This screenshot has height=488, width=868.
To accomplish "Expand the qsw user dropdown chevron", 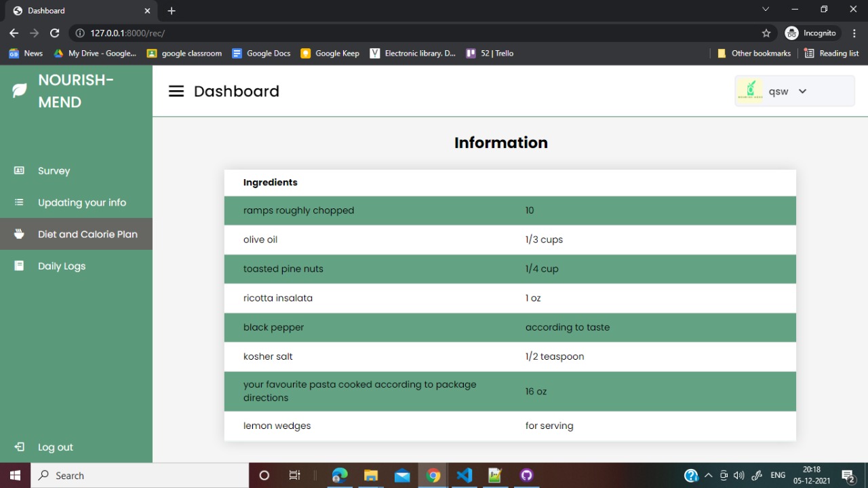I will pyautogui.click(x=802, y=91).
